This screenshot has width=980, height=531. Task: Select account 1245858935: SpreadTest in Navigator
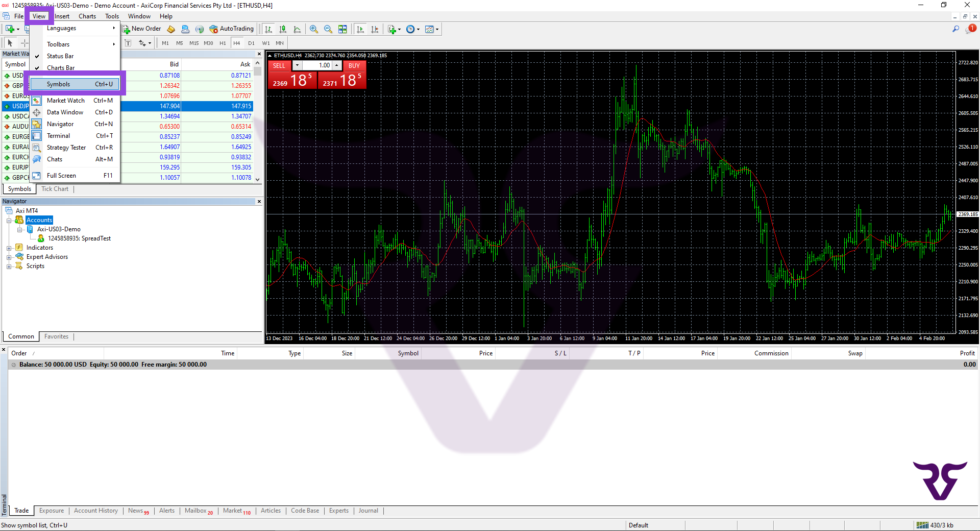79,238
